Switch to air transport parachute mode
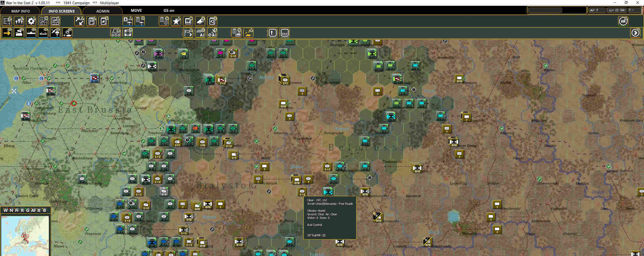644x256 pixels. tap(55, 33)
